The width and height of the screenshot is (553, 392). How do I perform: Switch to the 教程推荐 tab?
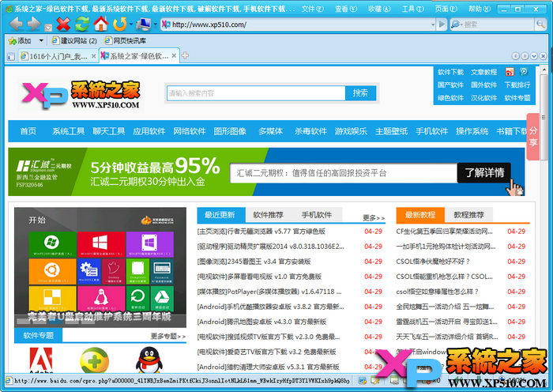(468, 215)
